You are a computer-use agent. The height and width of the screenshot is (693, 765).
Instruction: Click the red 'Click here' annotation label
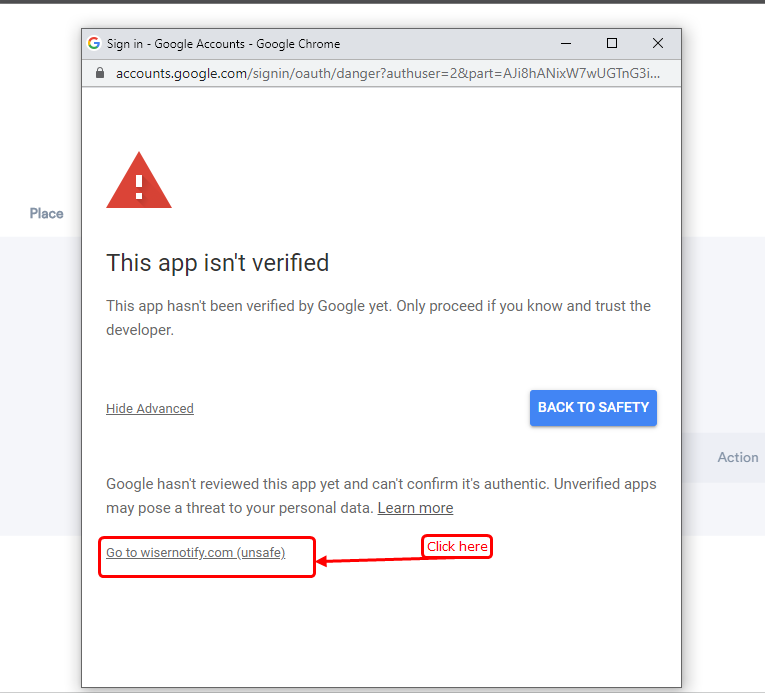tap(457, 547)
